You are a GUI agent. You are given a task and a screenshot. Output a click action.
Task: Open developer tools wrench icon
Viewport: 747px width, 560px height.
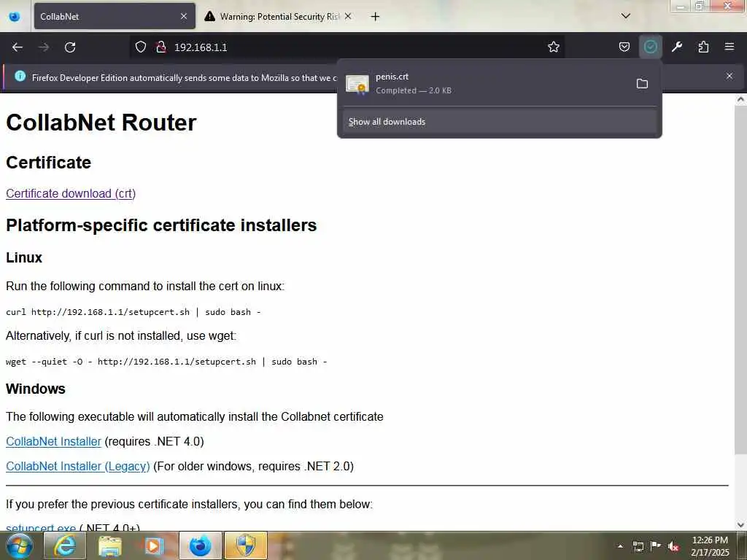(676, 47)
